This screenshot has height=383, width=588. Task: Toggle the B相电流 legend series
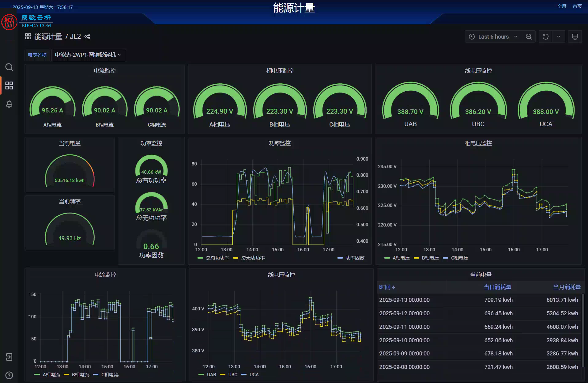[x=77, y=375]
